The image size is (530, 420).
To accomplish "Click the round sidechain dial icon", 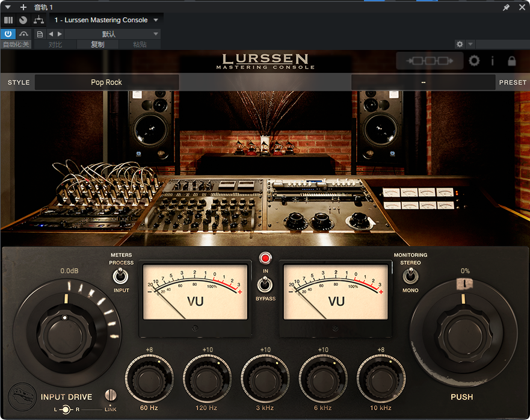I will (x=23, y=20).
